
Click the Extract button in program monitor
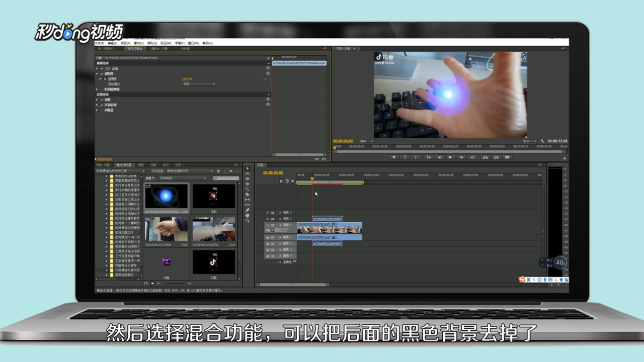[x=496, y=157]
